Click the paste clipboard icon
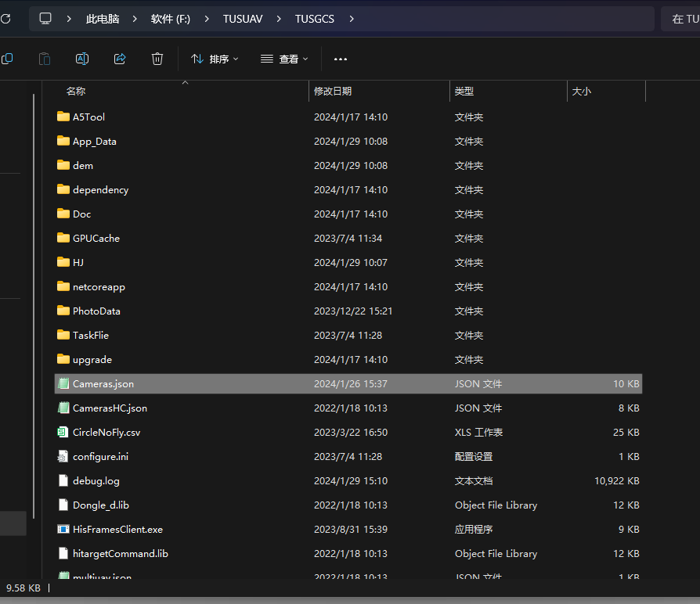 [45, 59]
